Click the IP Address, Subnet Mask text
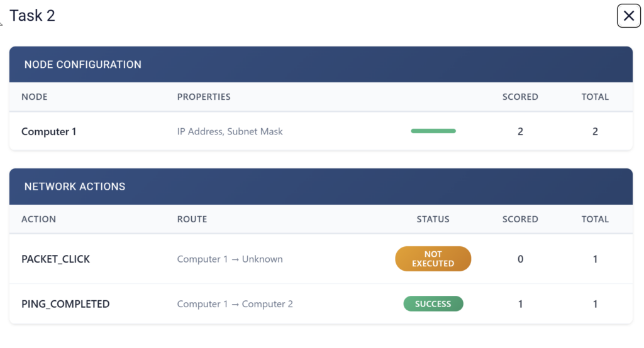The image size is (644, 348). pyautogui.click(x=230, y=131)
